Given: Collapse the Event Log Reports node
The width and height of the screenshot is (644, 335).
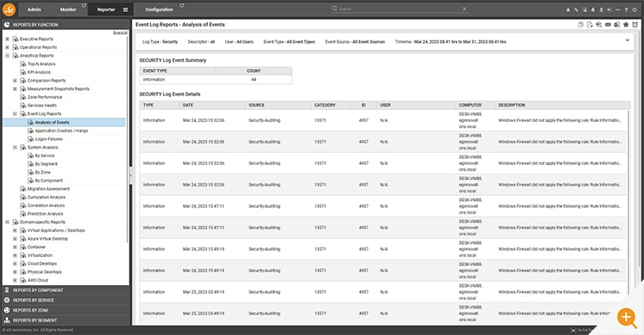Looking at the screenshot, I should point(15,114).
